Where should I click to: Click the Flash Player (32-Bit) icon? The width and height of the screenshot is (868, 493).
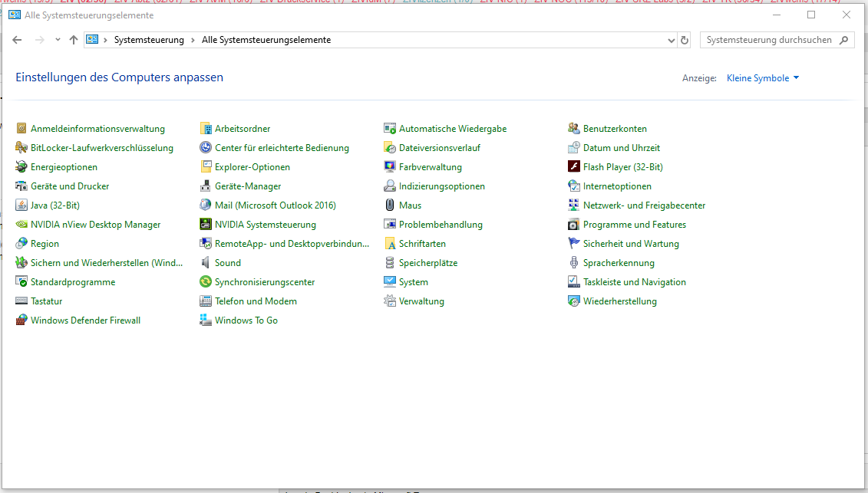pyautogui.click(x=574, y=167)
